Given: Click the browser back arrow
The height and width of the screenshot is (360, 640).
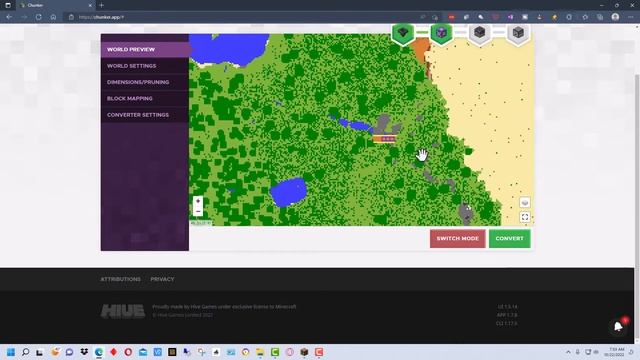Looking at the screenshot, I should (9, 17).
